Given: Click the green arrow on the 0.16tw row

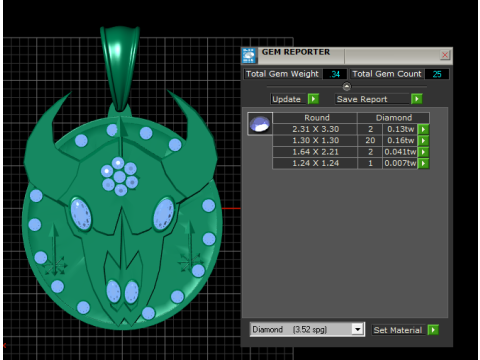Looking at the screenshot, I should [423, 141].
